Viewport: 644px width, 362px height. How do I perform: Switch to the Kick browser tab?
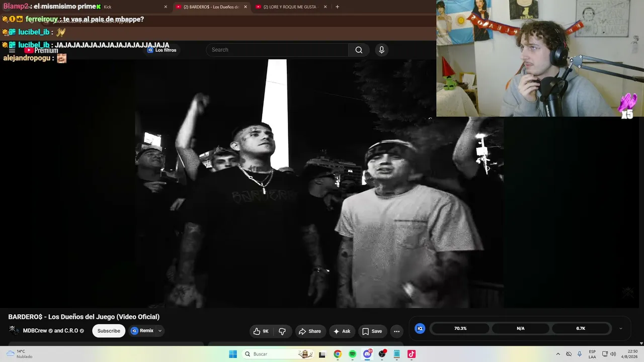(x=132, y=7)
